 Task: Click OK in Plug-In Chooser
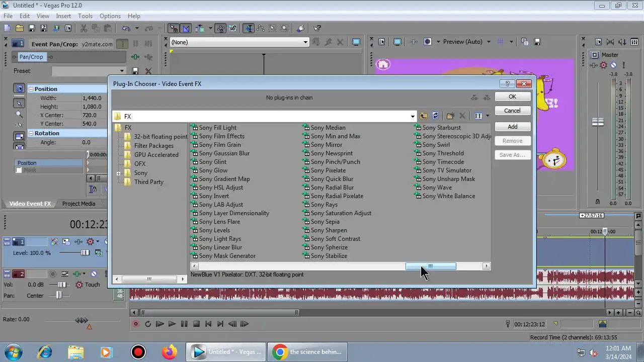(x=512, y=97)
